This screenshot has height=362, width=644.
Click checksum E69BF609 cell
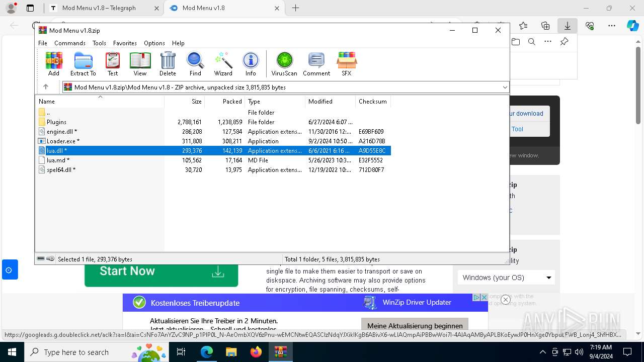click(371, 132)
